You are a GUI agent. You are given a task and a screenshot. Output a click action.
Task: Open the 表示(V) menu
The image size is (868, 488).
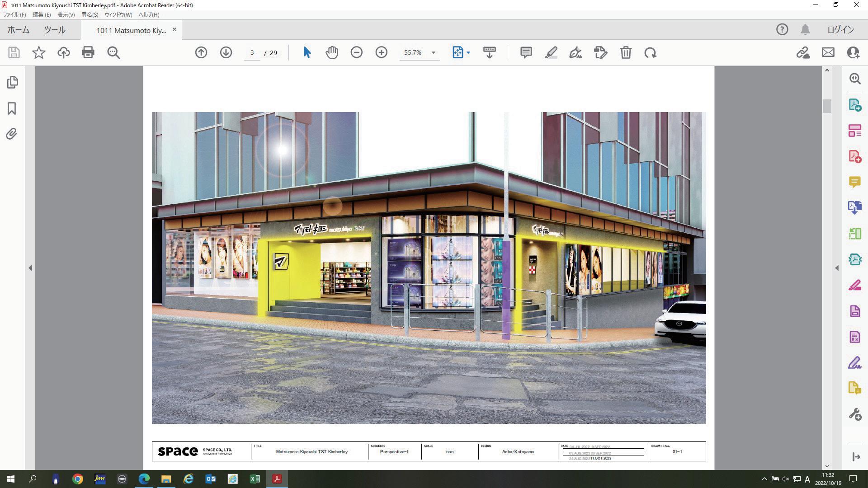click(x=66, y=14)
